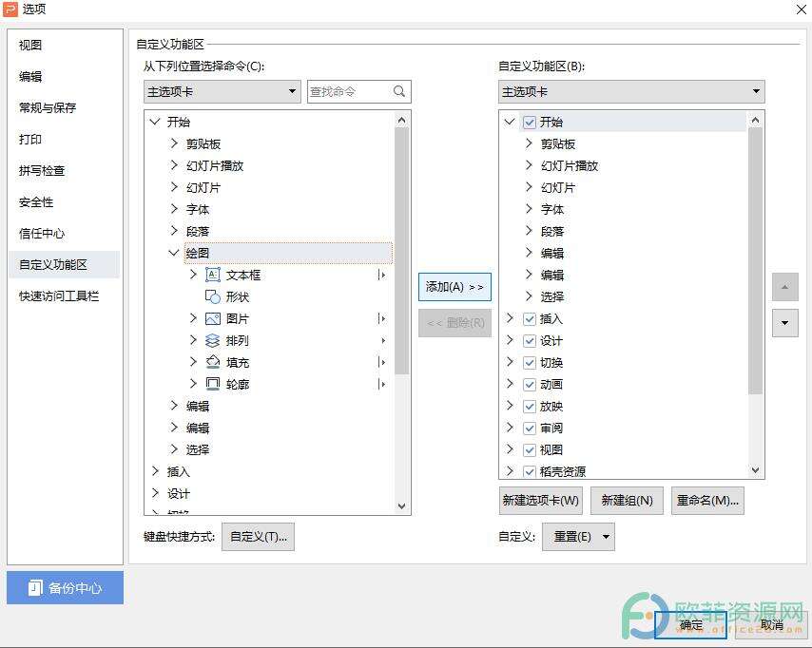
Task: Click the 排列 arrange layers icon
Action: tap(213, 340)
